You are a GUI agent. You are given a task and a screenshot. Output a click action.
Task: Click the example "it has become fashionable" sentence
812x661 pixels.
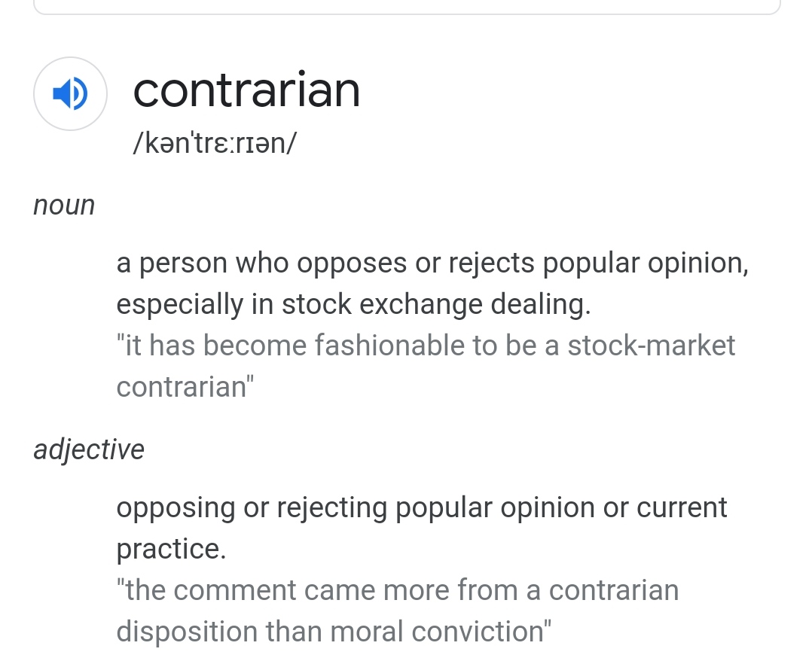coord(426,366)
